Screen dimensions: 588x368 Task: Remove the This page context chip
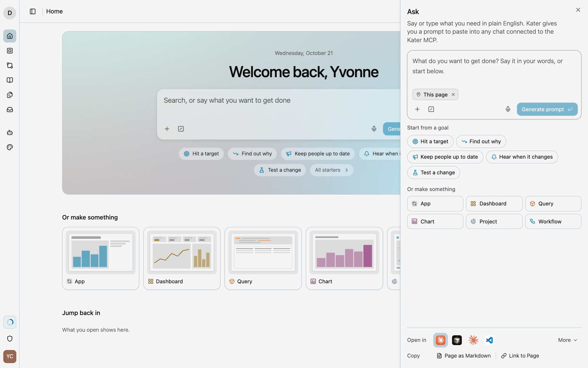(x=453, y=95)
